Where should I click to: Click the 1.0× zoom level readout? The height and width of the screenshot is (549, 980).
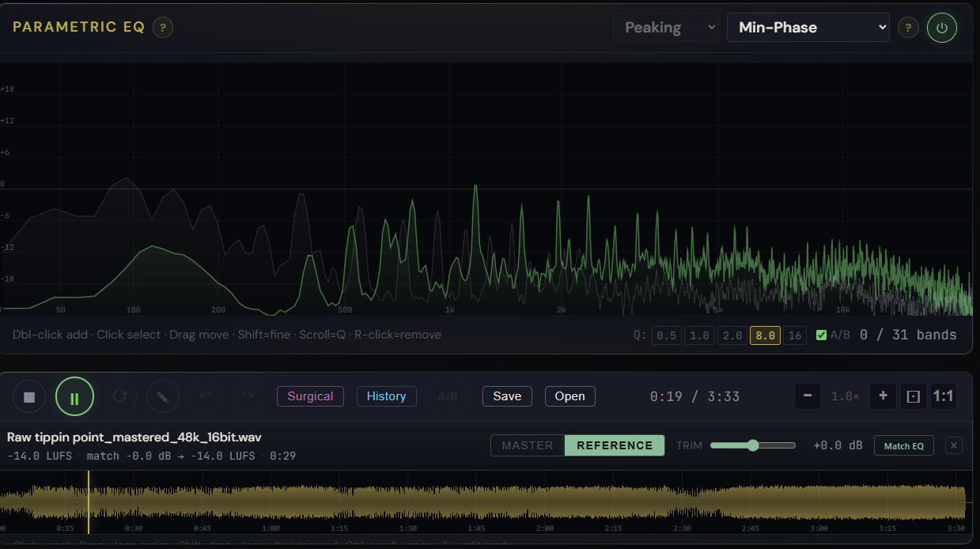tap(845, 396)
